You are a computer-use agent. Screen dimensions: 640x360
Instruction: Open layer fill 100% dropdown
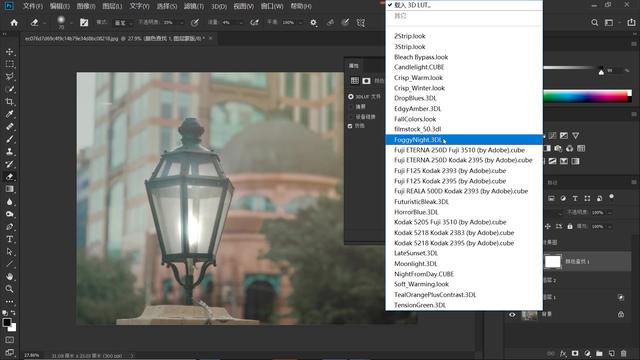click(610, 226)
